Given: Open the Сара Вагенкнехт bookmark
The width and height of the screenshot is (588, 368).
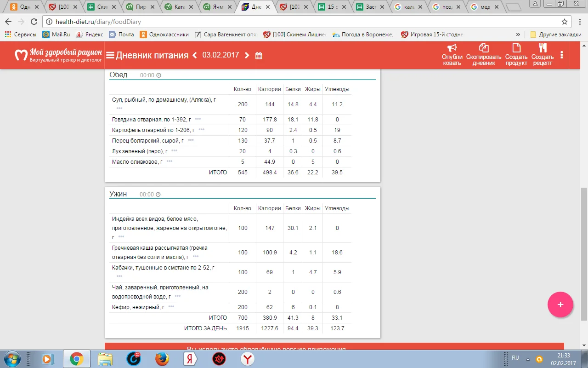Looking at the screenshot, I should (x=225, y=34).
